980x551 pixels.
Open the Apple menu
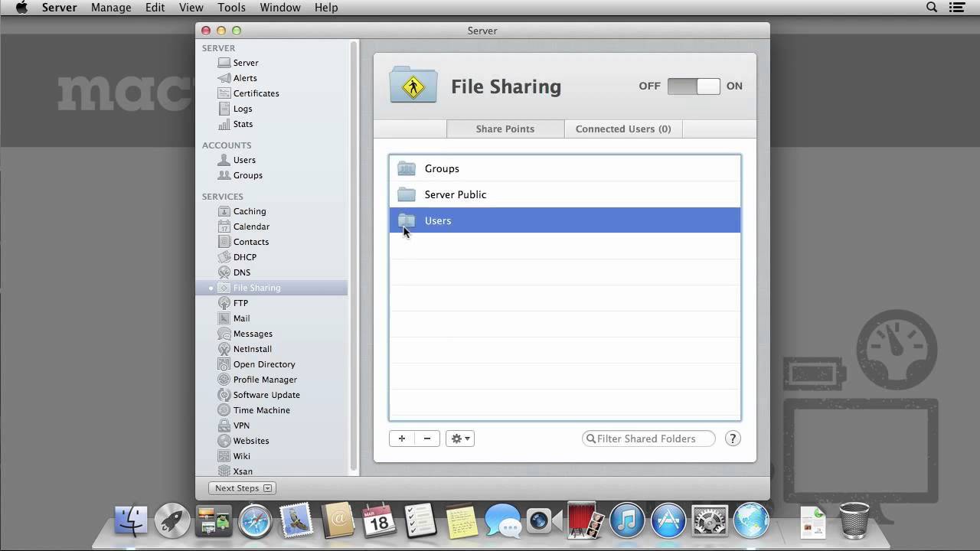pyautogui.click(x=21, y=8)
